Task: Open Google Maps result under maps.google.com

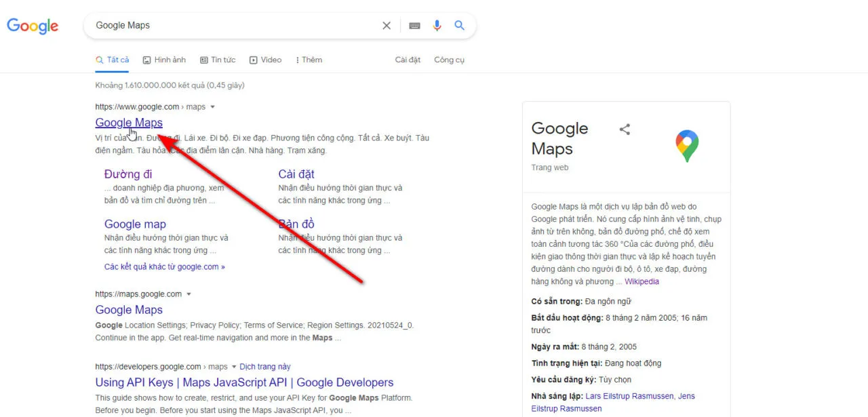Action: tap(129, 310)
